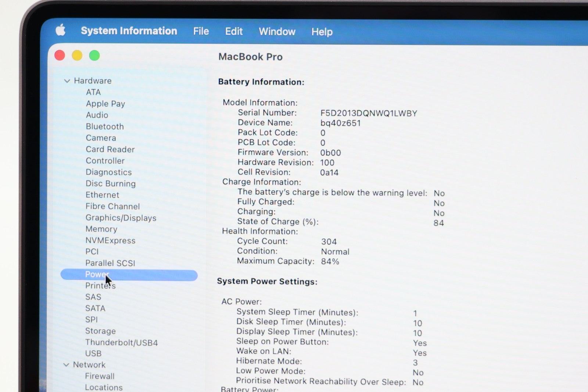
Task: Click the yellow minimize window button
Action: click(x=77, y=56)
